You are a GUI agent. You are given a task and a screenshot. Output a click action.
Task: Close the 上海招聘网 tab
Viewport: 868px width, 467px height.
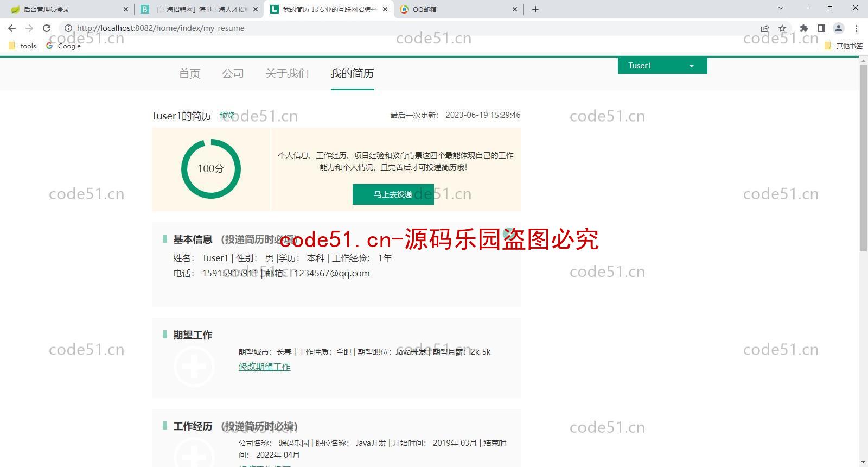[256, 9]
